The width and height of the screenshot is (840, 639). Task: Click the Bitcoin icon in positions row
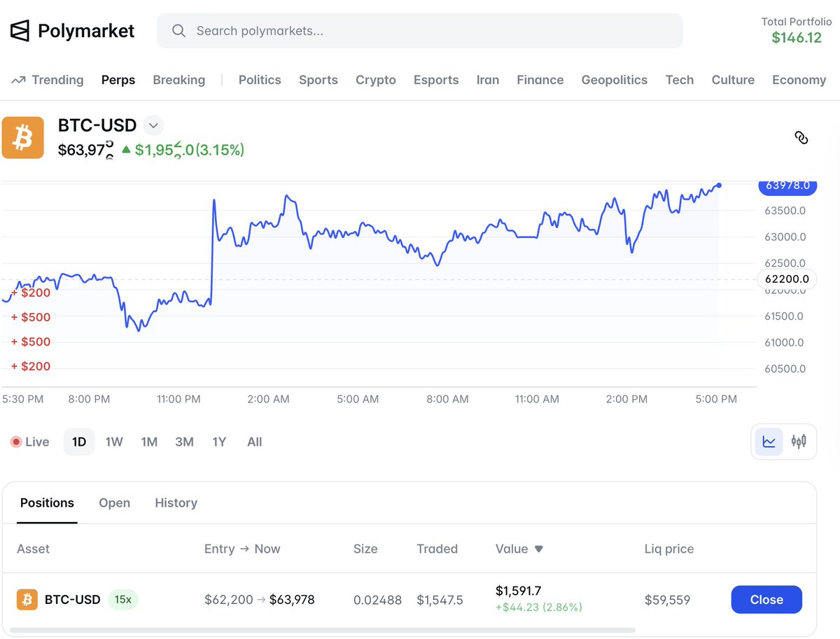tap(27, 600)
